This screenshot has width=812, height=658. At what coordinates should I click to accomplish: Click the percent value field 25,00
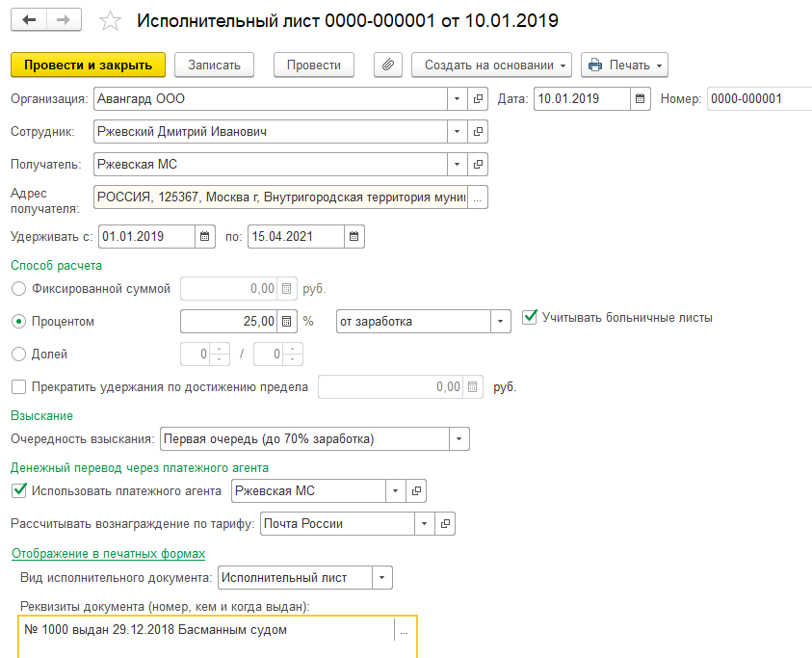click(x=229, y=321)
